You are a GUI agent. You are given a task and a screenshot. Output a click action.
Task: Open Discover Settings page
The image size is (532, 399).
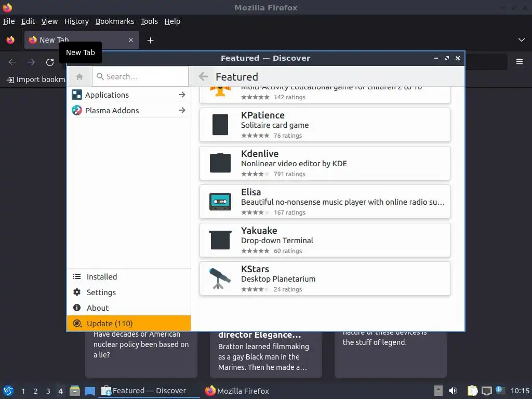129,292
